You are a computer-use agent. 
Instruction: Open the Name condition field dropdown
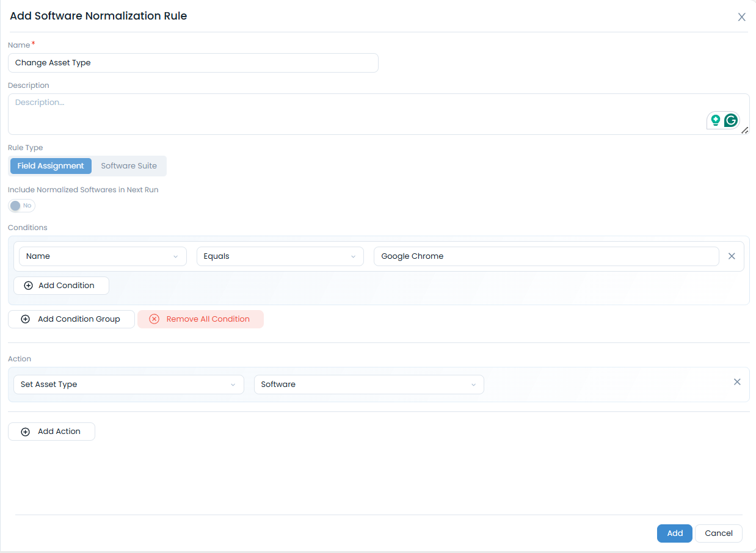[x=103, y=256]
